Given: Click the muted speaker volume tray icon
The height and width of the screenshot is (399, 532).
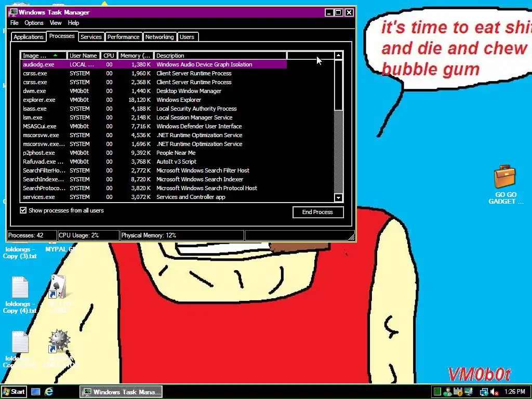Looking at the screenshot, I should pyautogui.click(x=495, y=392).
